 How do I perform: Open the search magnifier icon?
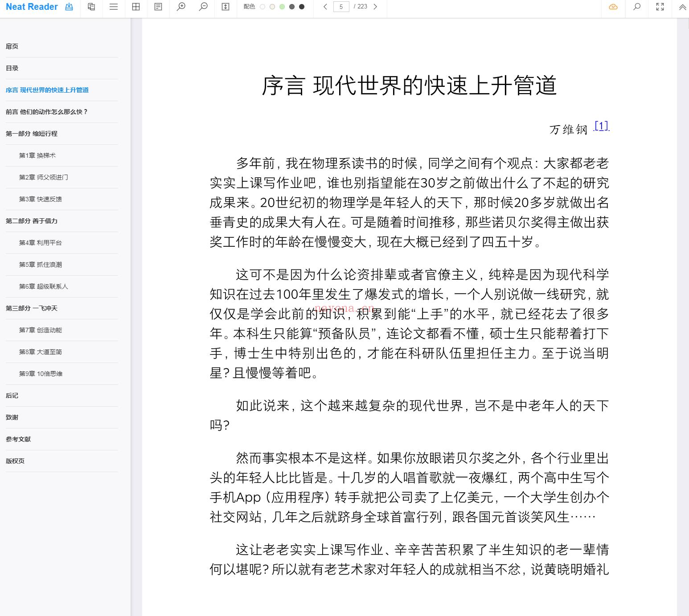tap(637, 7)
